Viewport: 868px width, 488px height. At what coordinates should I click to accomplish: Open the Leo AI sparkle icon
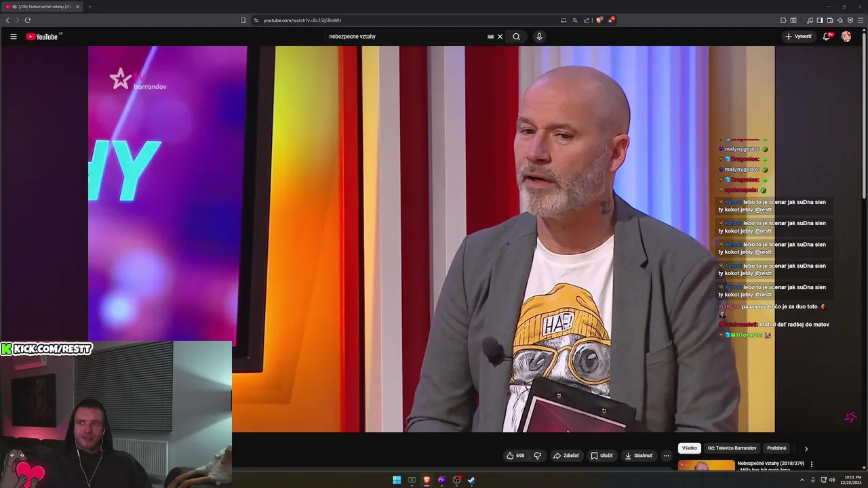(840, 20)
